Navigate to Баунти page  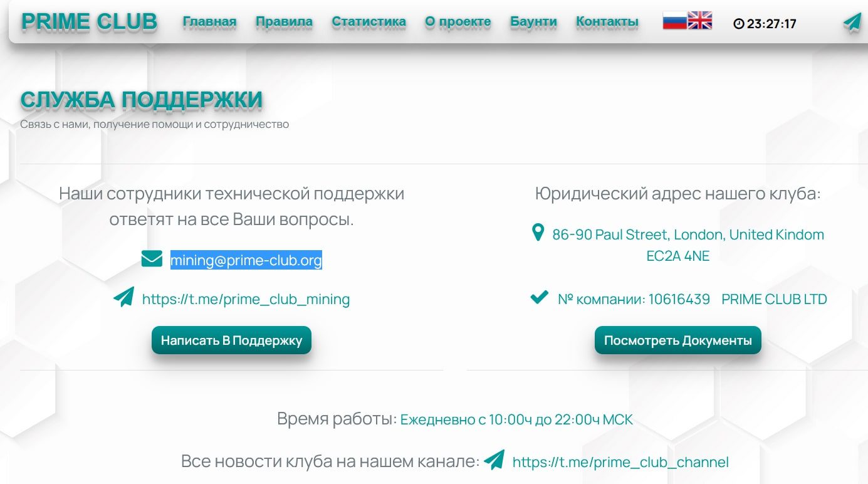[533, 22]
